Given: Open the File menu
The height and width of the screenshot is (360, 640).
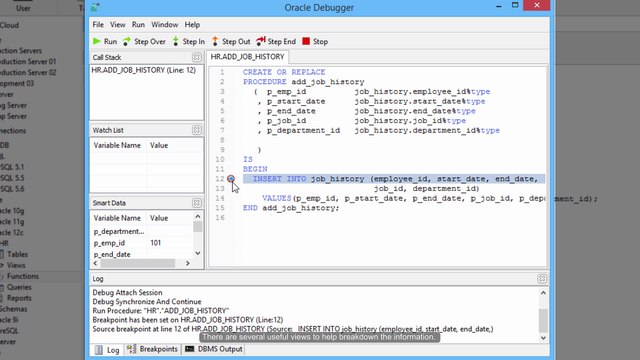Looking at the screenshot, I should point(98,25).
